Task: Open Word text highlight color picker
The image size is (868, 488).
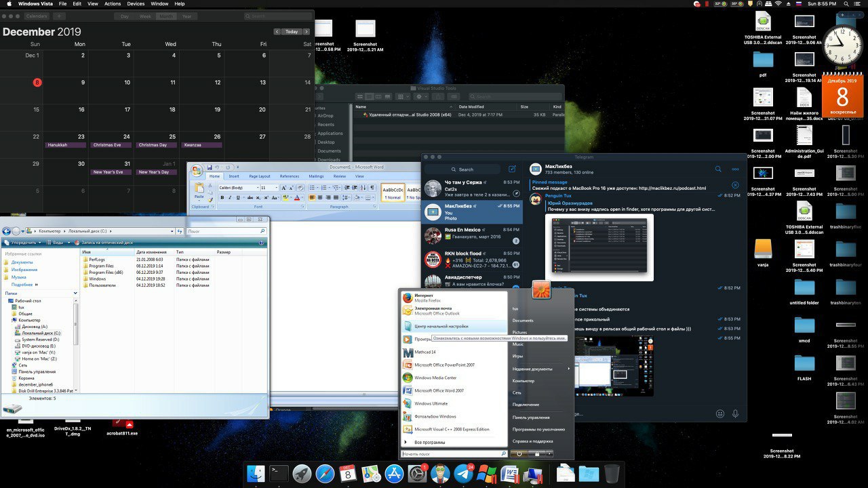Action: click(286, 197)
